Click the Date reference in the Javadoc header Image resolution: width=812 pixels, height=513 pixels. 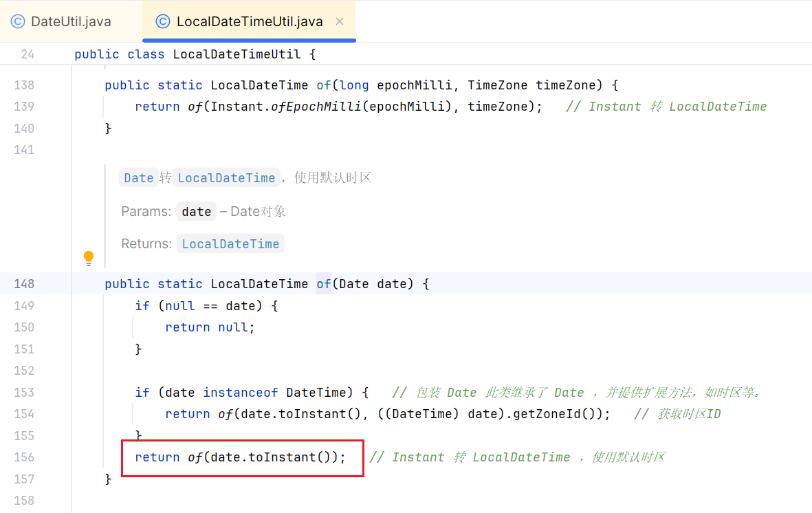click(x=138, y=177)
